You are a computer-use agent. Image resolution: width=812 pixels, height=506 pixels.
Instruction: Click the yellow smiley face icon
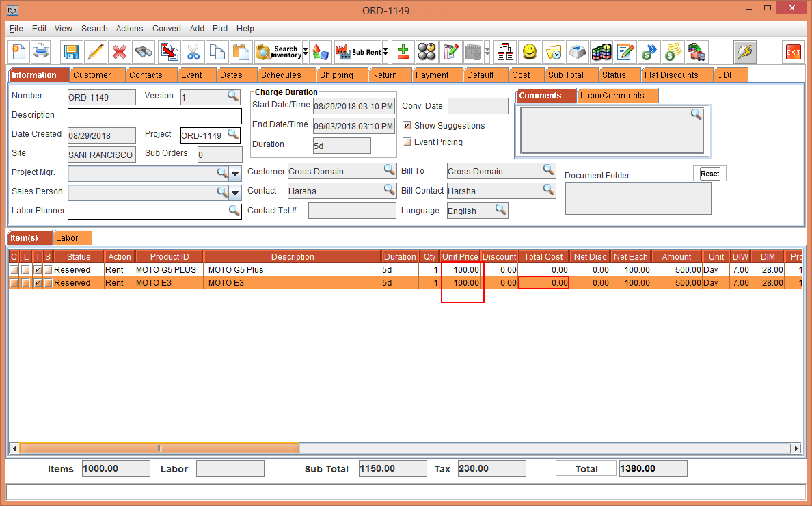coord(529,52)
